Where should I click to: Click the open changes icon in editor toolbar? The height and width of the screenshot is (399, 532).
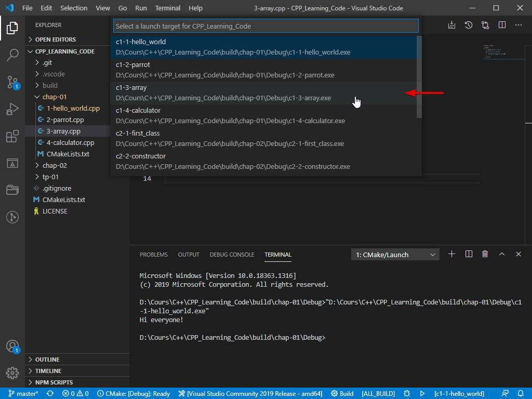(451, 25)
